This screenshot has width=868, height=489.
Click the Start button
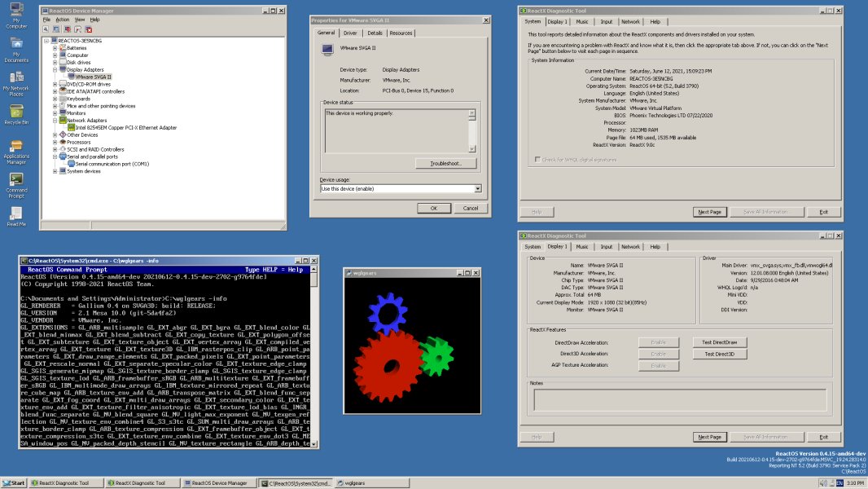pyautogui.click(x=14, y=483)
